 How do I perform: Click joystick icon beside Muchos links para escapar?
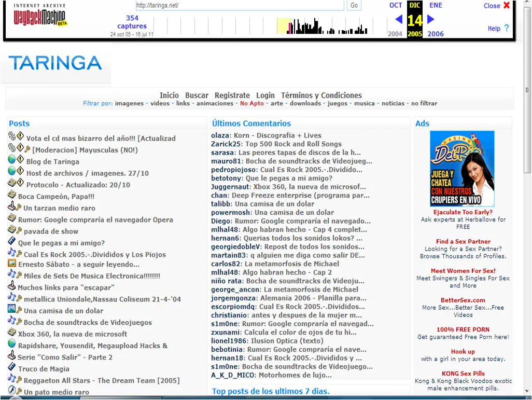(12, 285)
